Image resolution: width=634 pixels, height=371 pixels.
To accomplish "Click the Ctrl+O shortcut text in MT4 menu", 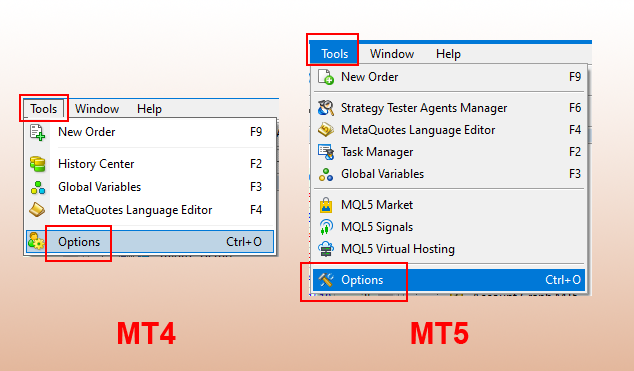I will coord(244,242).
